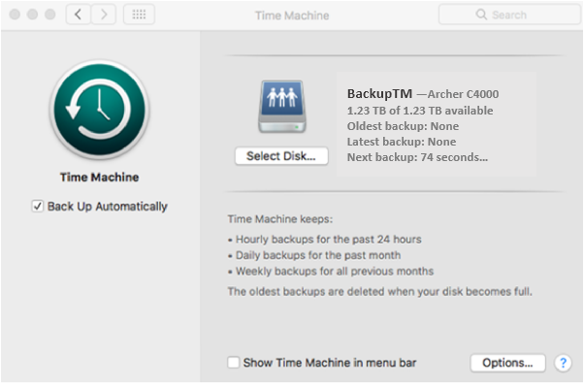Show all preferences via grid icon

click(139, 15)
